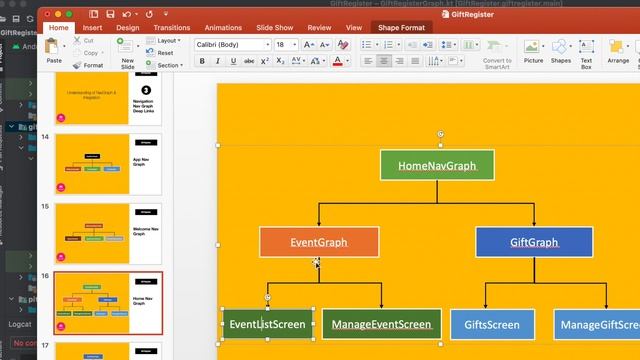640x360 pixels.
Task: Select slide 16 Home Nav Graph thumbnail
Action: [x=108, y=303]
